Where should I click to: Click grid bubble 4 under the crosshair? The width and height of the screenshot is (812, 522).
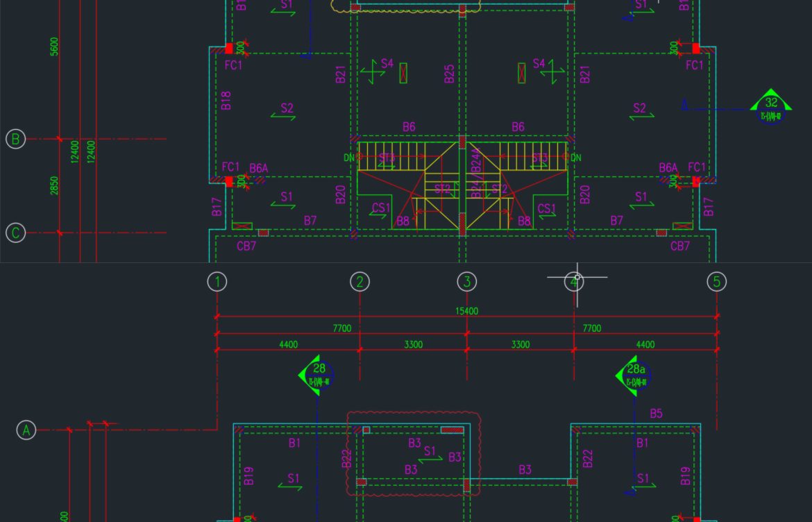(x=574, y=282)
